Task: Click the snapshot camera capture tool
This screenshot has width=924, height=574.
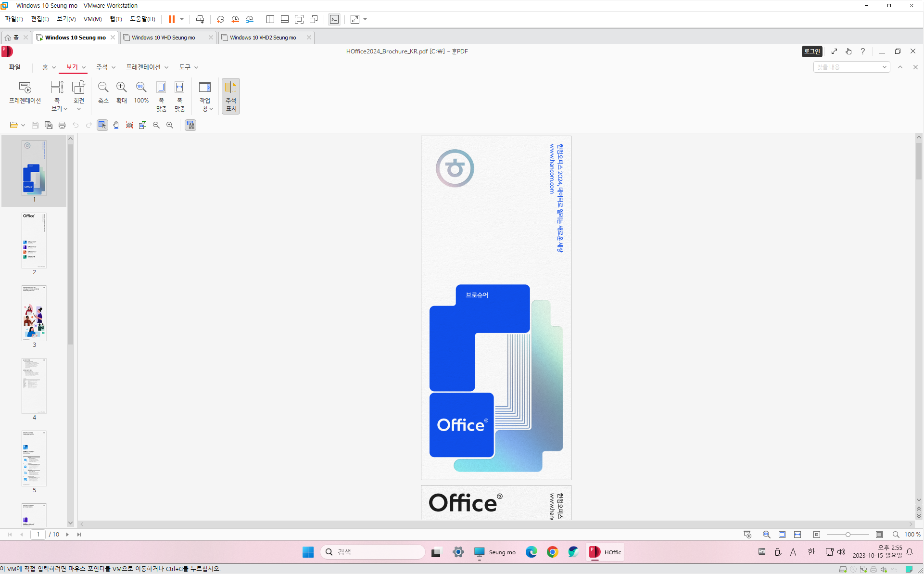Action: [x=129, y=125]
